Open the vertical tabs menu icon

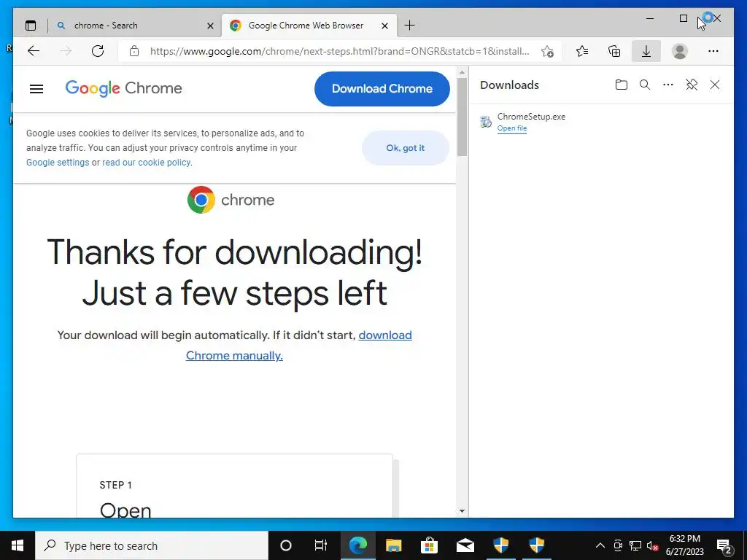[31, 26]
